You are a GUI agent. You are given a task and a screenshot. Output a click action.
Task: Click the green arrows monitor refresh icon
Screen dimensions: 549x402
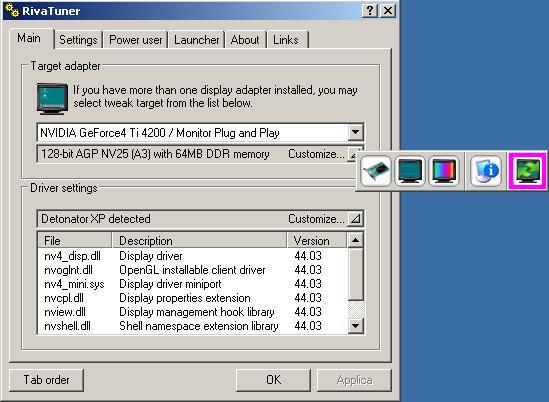coord(527,171)
